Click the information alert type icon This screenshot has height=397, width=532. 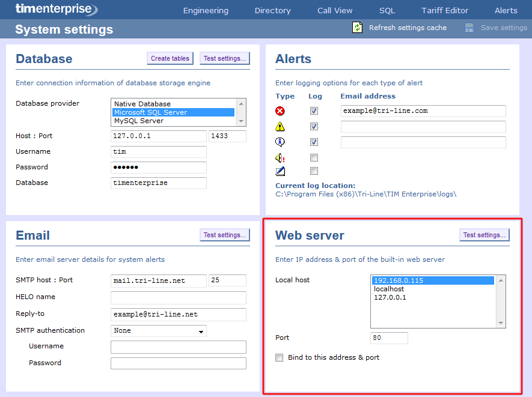[x=280, y=142]
